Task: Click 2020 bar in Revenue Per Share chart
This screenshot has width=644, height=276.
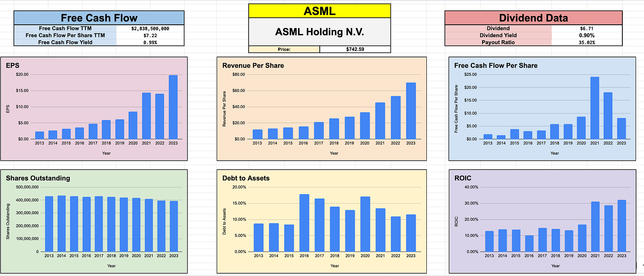Action: pyautogui.click(x=365, y=126)
